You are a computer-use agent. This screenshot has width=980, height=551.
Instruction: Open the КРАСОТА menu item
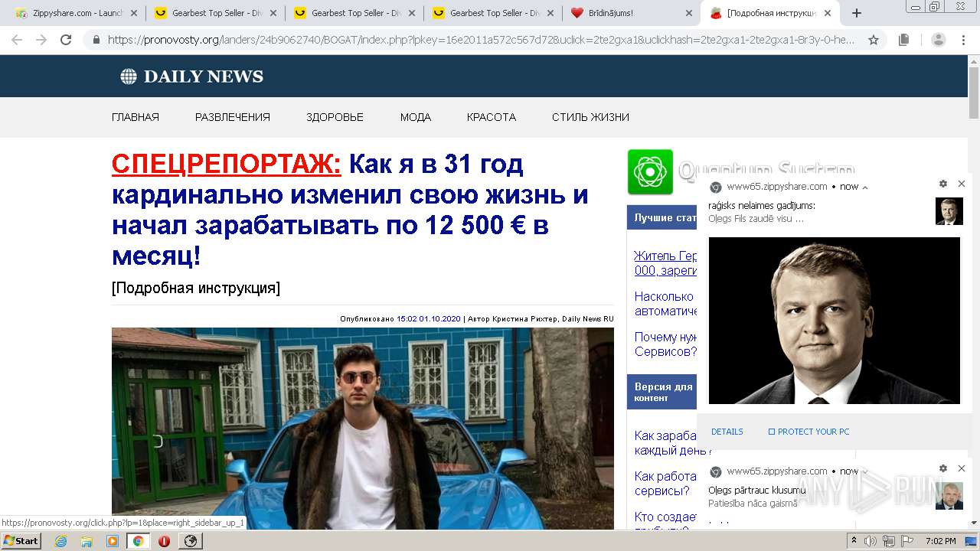coord(492,117)
